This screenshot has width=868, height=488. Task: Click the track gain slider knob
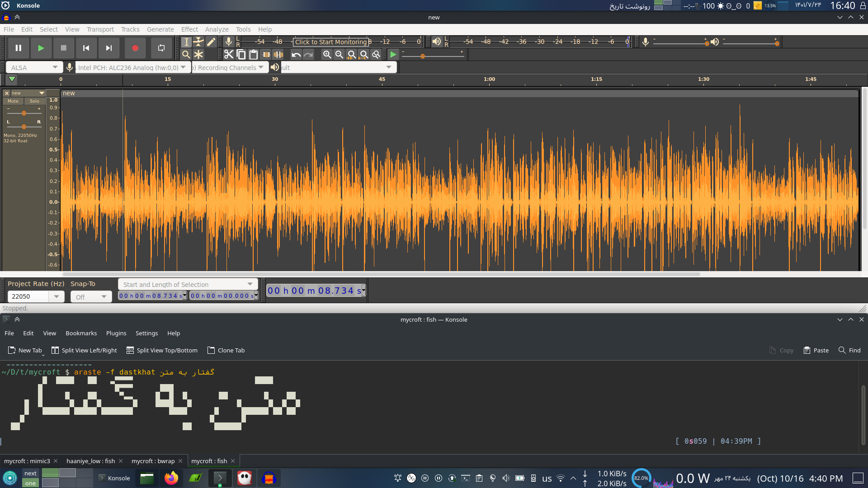(24, 113)
